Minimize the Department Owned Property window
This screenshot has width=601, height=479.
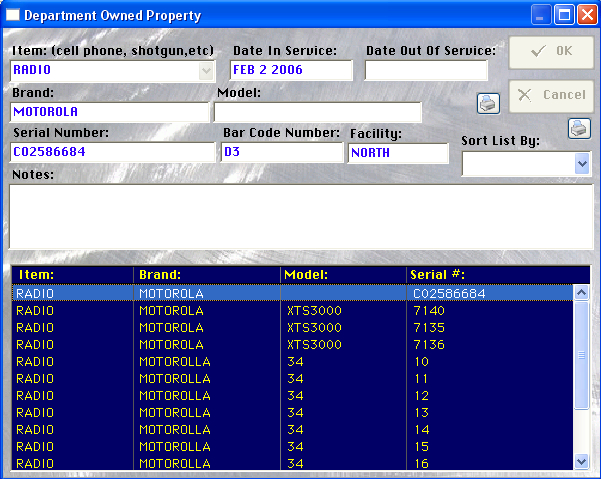pyautogui.click(x=541, y=15)
